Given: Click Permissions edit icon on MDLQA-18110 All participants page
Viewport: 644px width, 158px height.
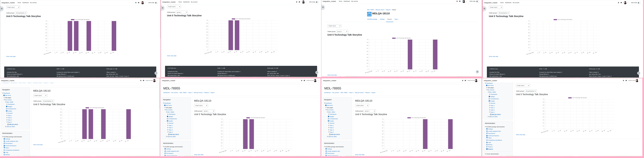Looking at the screenshot, I should coord(4,143).
